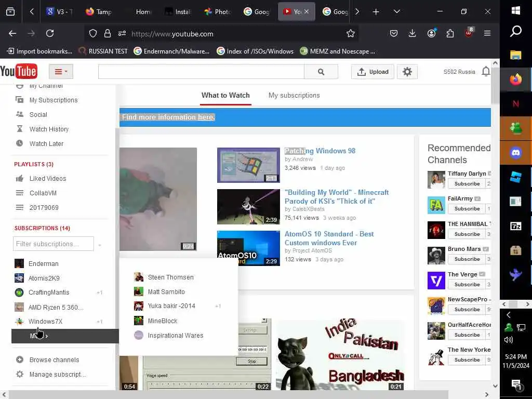Image resolution: width=532 pixels, height=399 pixels.
Task: Subscribe to Bruno Mars
Action: pyautogui.click(x=467, y=259)
